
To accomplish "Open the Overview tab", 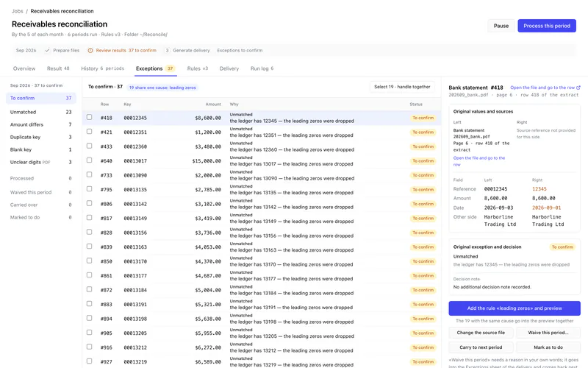I will click(24, 68).
